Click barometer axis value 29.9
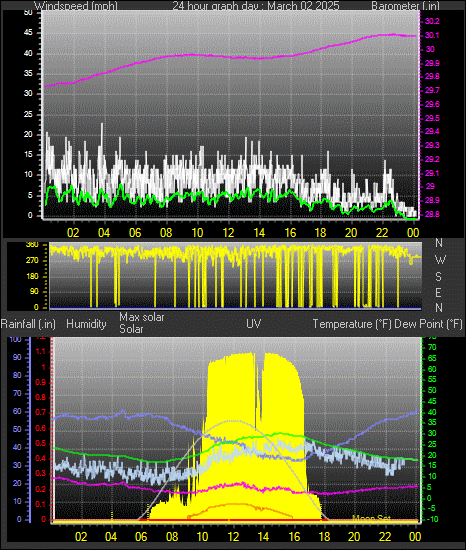The width and height of the screenshot is (466, 550). [x=432, y=63]
